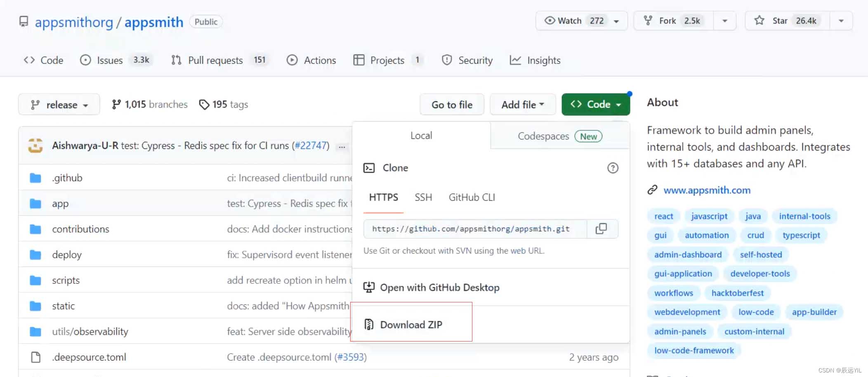Open the Pull requests tab
Viewport: 868px width, 377px height.
215,61
